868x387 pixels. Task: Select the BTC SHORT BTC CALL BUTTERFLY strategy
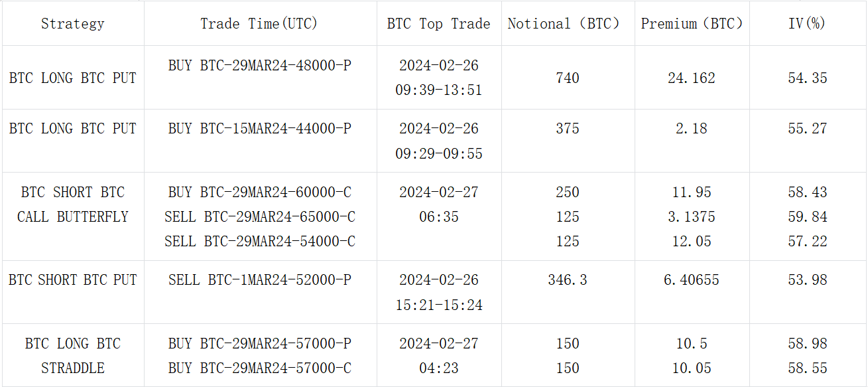pyautogui.click(x=72, y=204)
